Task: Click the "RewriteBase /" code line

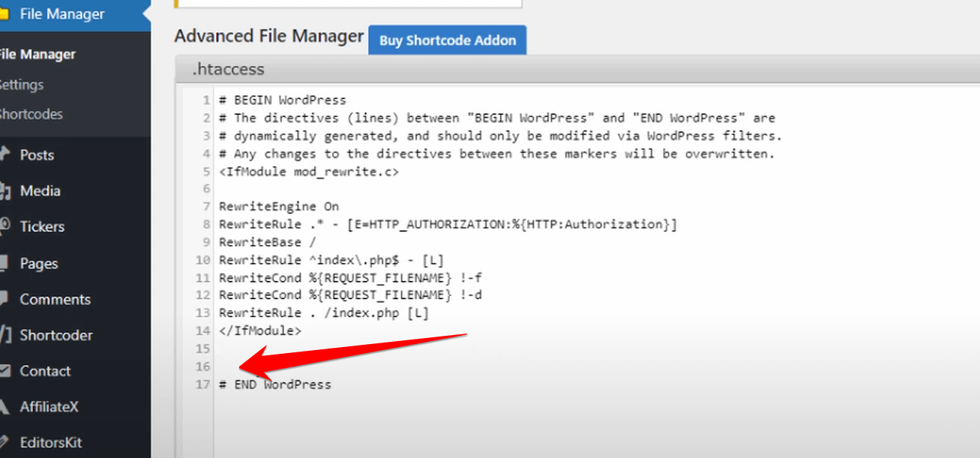Action: point(268,242)
